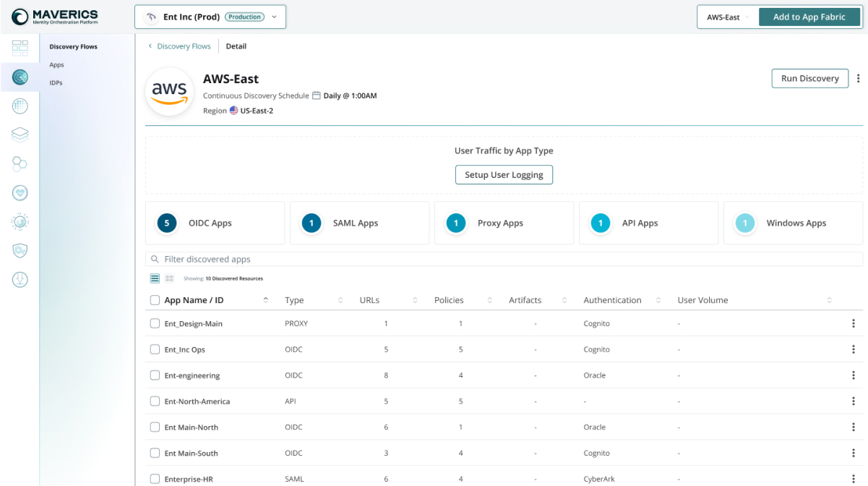868x486 pixels.
Task: Focus the Filter discovered apps field
Action: click(x=504, y=259)
